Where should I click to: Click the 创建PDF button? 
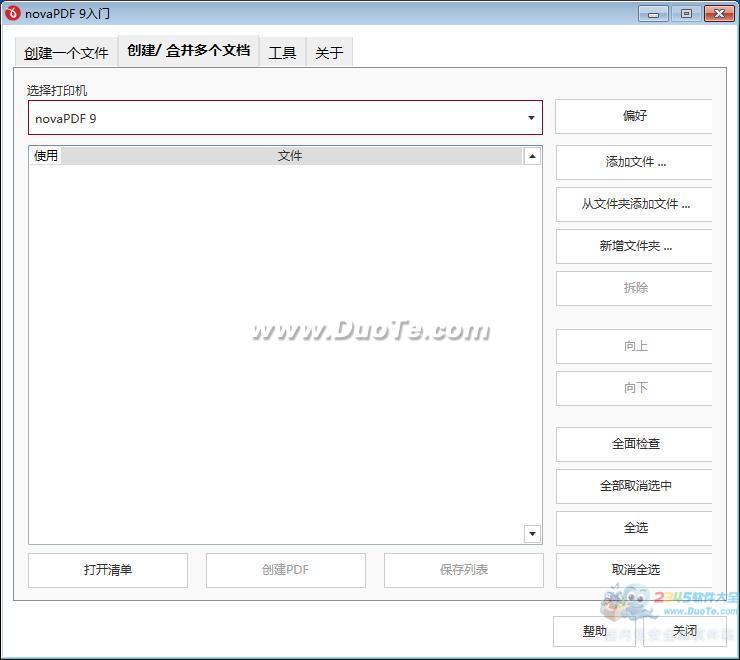point(286,570)
